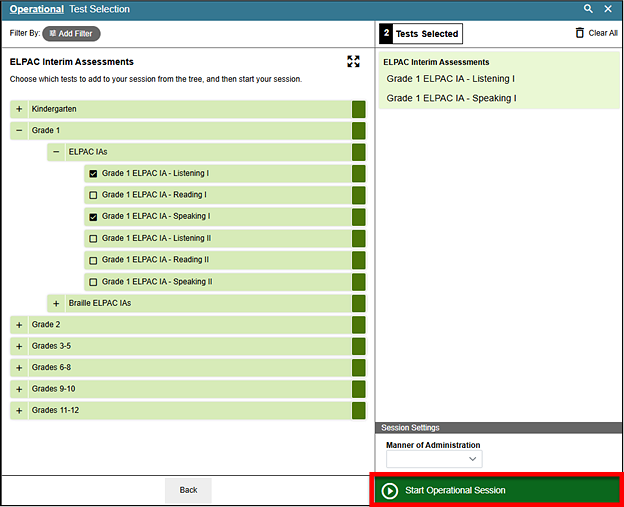Click dark green square on Grade 2 row

pos(359,325)
